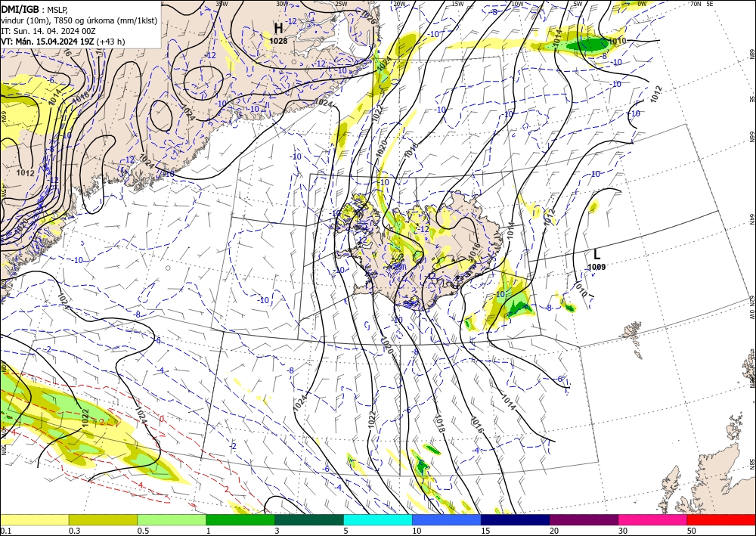
Task: Click the olive 0.3 legend swatch
Action: (x=103, y=519)
